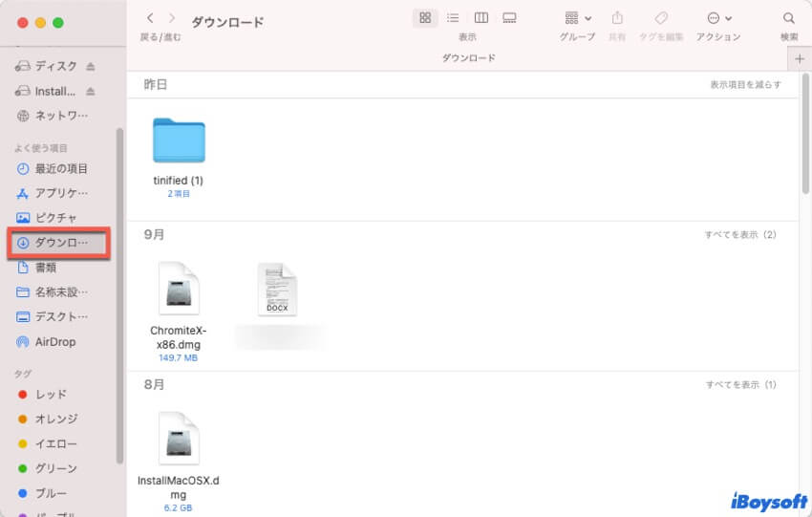Go forward with the right chevron
Screen dimensions: 812x517
172,18
